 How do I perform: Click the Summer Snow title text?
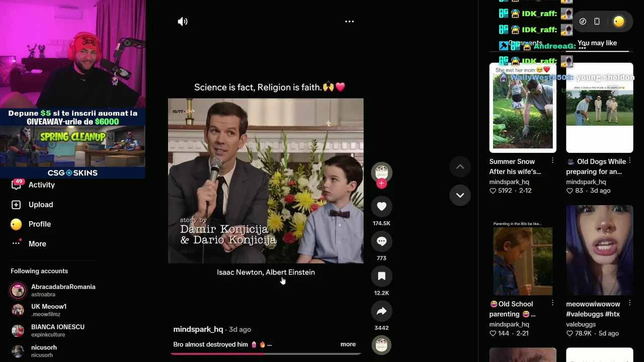tap(515, 166)
